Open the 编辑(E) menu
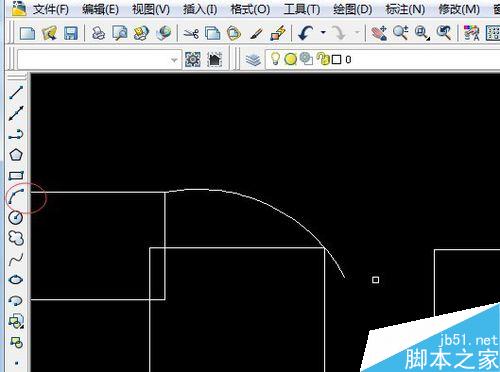The image size is (500, 372). point(100,9)
